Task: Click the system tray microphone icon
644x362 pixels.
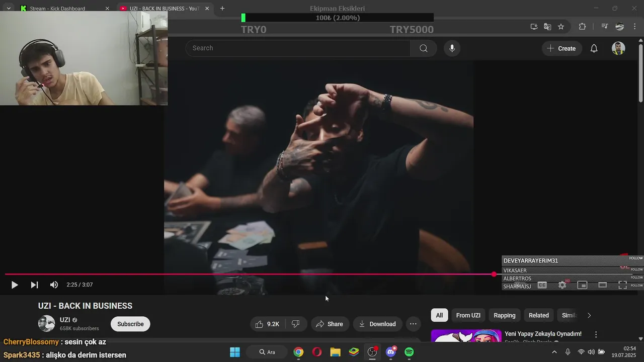Action: (x=568, y=352)
